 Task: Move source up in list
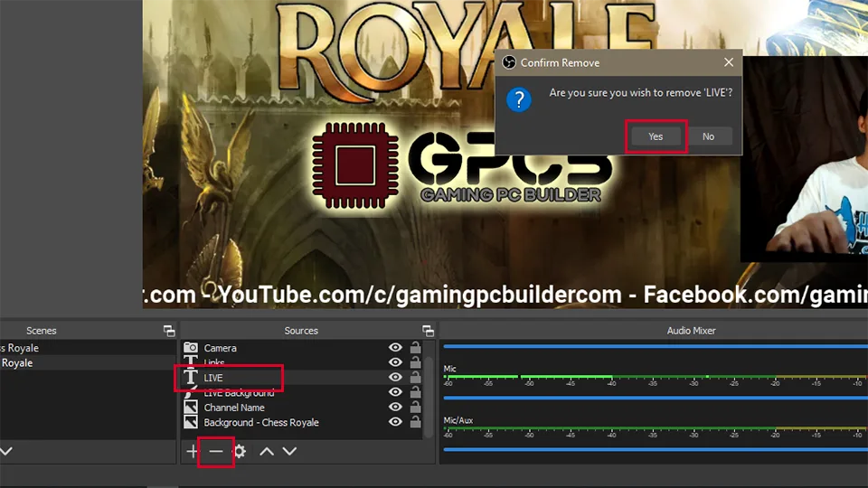point(267,452)
